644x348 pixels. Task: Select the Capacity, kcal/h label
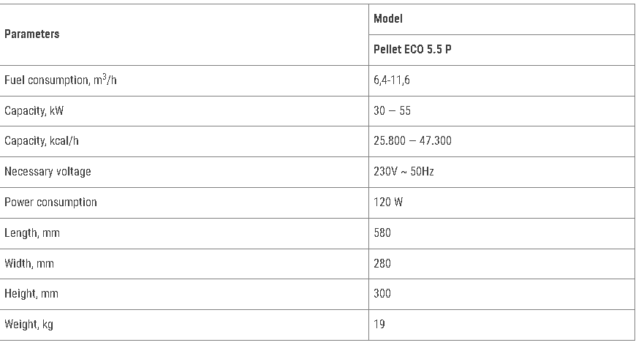pos(41,141)
